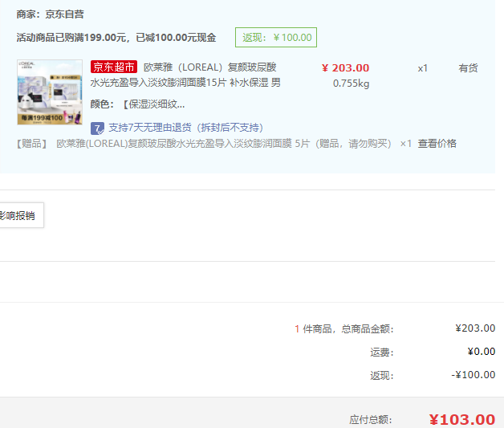Viewport: 504px width, 428px height.
Task: Click the 运费 label
Action: click(382, 352)
